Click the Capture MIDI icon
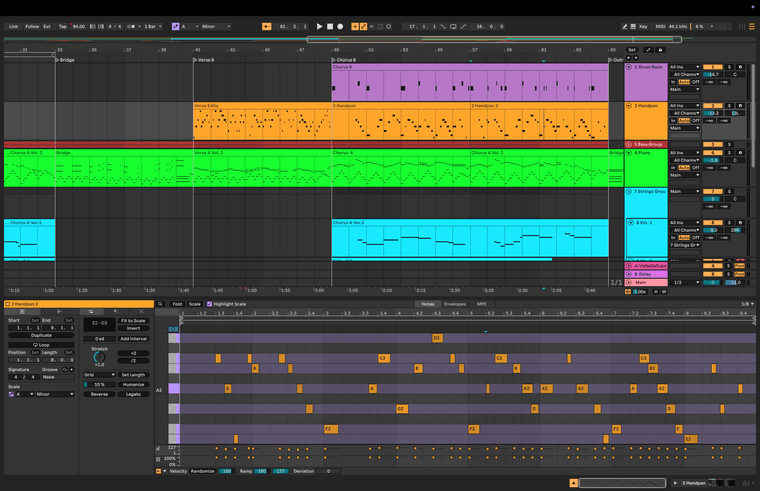 [380, 27]
